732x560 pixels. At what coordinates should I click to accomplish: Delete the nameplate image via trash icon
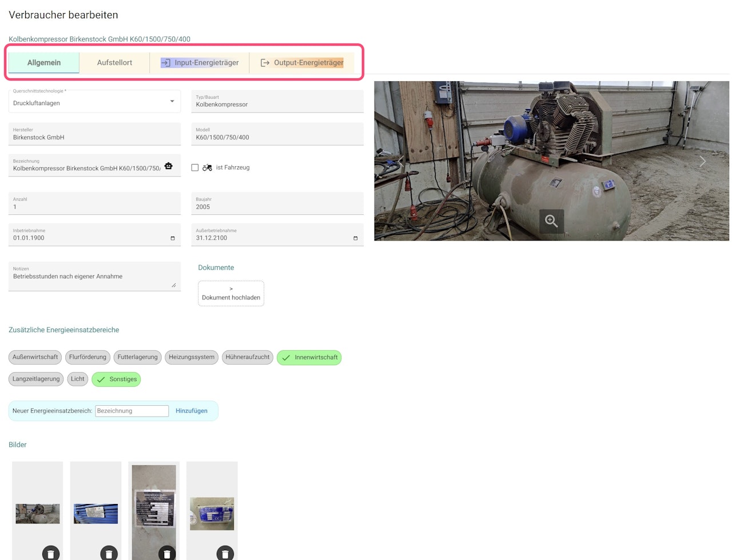(167, 553)
